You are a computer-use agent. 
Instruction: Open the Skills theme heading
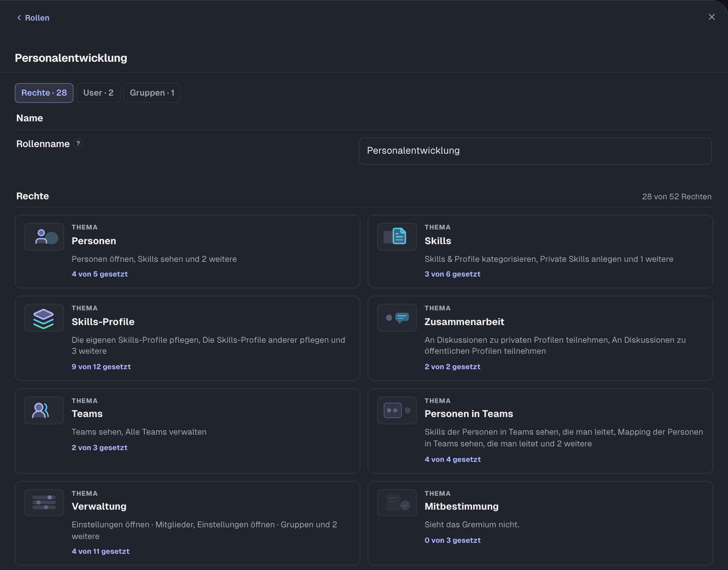click(438, 241)
